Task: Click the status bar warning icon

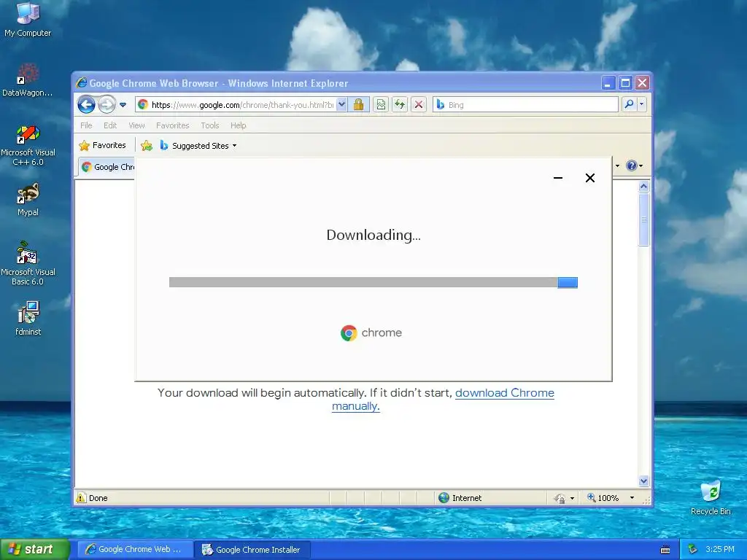Action: (81, 497)
